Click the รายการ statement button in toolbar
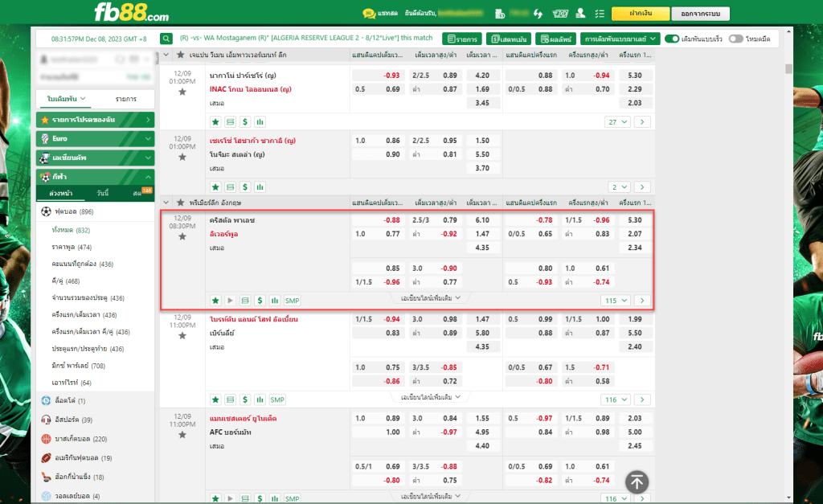The height and width of the screenshot is (504, 823). click(x=462, y=39)
